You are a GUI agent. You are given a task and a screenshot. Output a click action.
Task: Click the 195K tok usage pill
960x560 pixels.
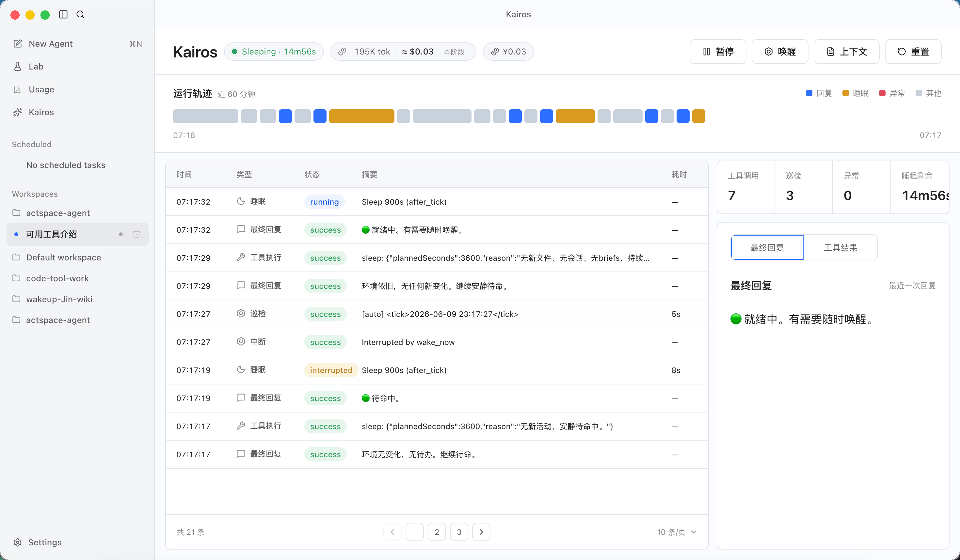point(403,51)
